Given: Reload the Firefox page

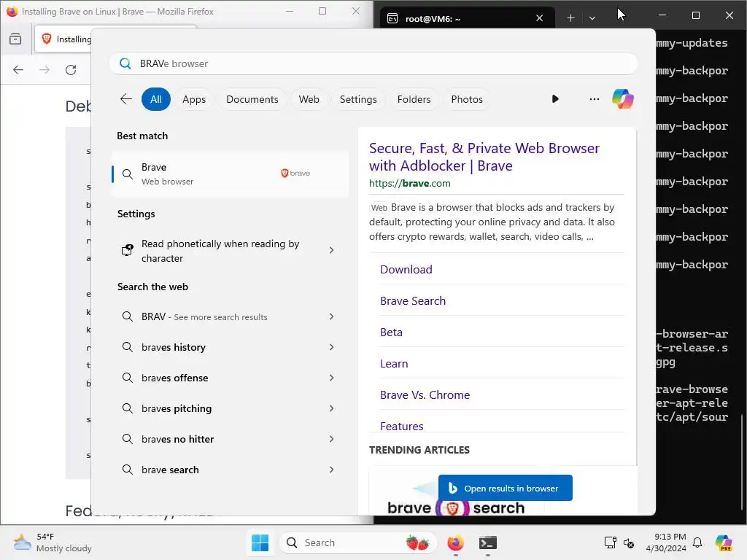Looking at the screenshot, I should coord(71,70).
